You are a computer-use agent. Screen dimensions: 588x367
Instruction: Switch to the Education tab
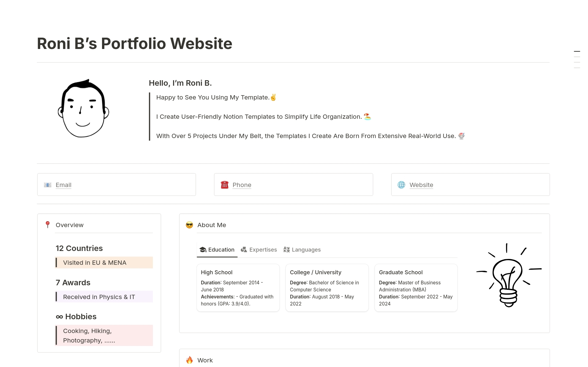click(217, 250)
